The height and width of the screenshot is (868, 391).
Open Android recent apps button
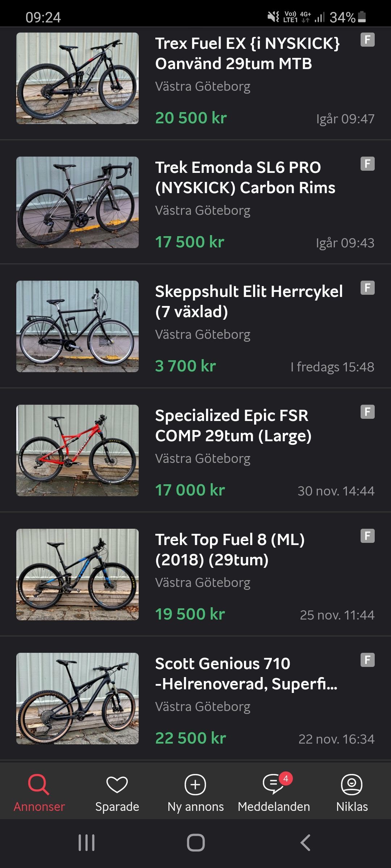87,843
